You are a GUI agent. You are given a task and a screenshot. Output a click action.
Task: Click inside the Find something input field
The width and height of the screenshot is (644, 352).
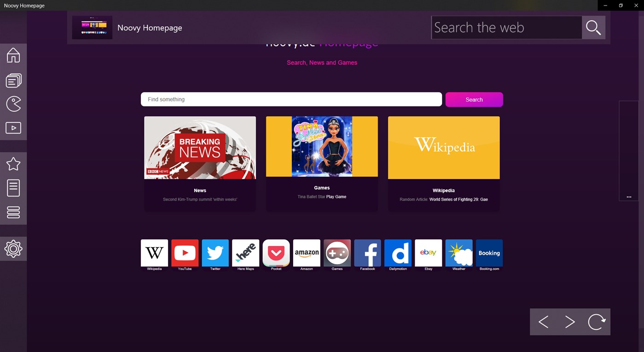pos(291,99)
